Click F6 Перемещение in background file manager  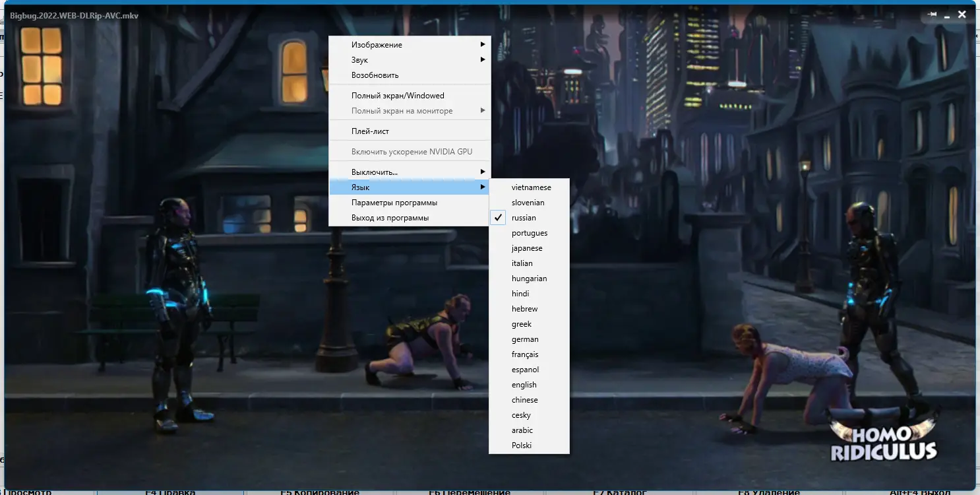tap(469, 492)
